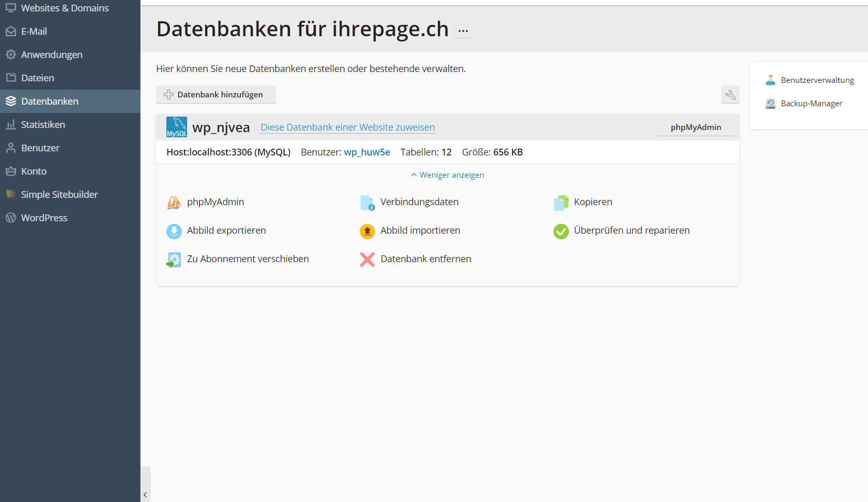Import a dump using Abbild importieren
This screenshot has height=502, width=868.
(420, 231)
